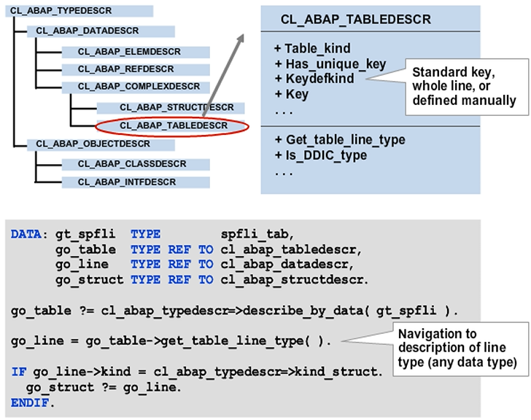The width and height of the screenshot is (531, 420).
Task: Click the "Standard key, whole line" callout
Action: coord(464,86)
